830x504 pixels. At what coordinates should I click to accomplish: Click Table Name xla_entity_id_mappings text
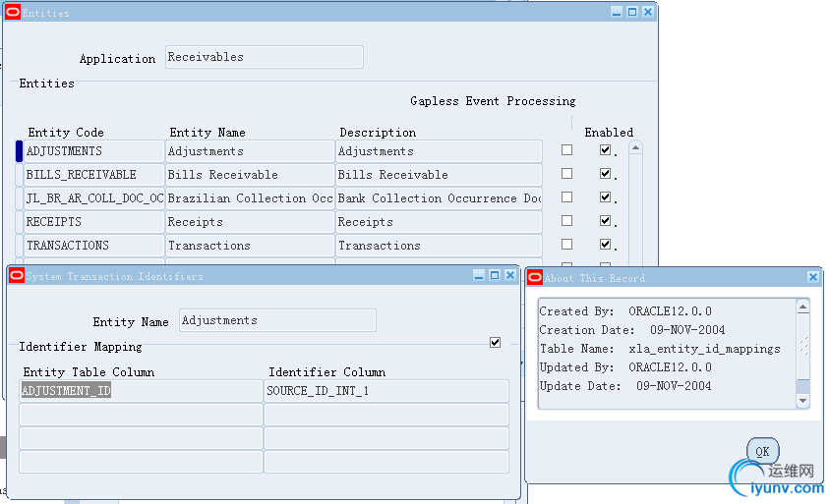pos(660,349)
